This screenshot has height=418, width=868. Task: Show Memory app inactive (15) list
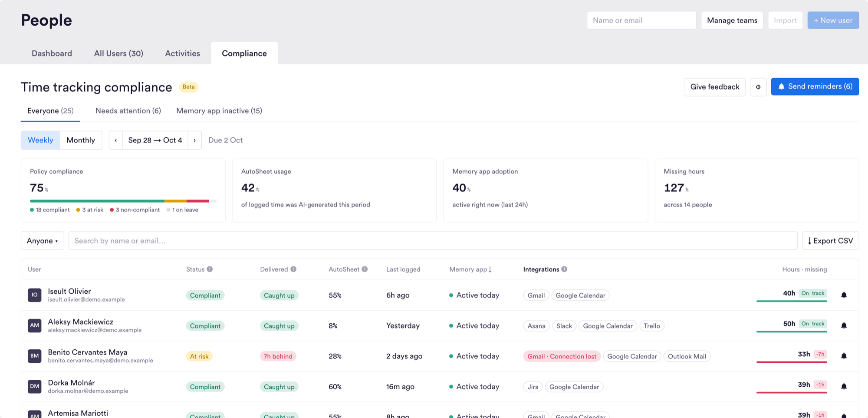pos(219,111)
